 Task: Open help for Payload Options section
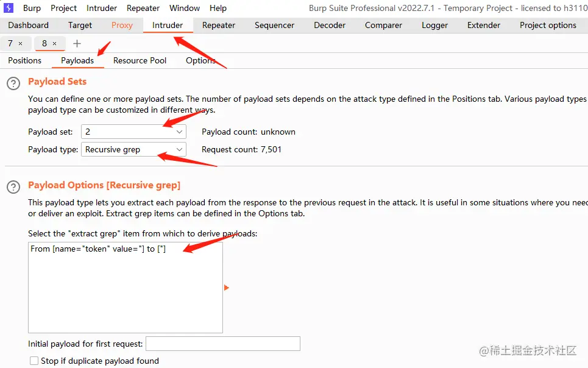click(13, 187)
